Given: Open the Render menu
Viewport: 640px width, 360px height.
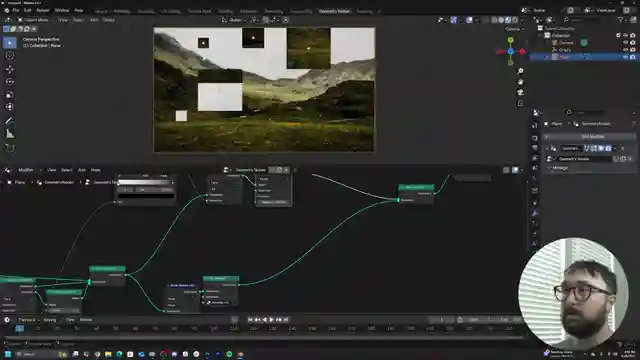Looking at the screenshot, I should [43, 10].
